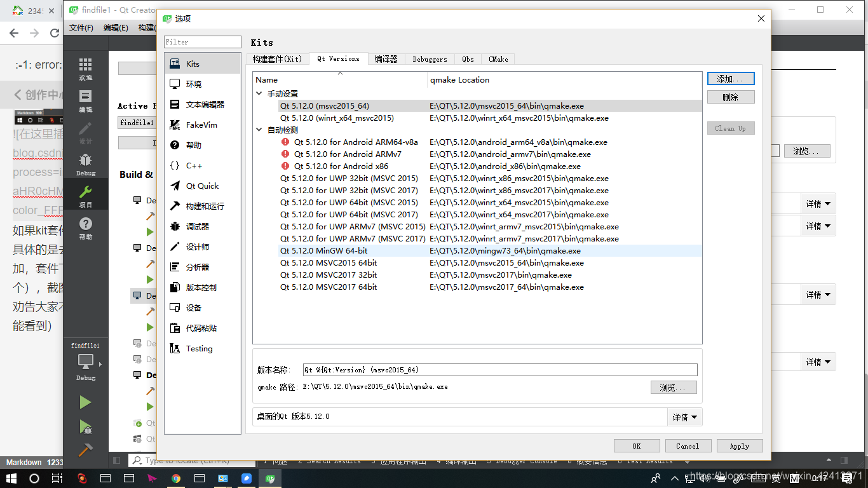The height and width of the screenshot is (488, 868).
Task: Collapse the 手动设置 manual group
Action: pos(259,94)
